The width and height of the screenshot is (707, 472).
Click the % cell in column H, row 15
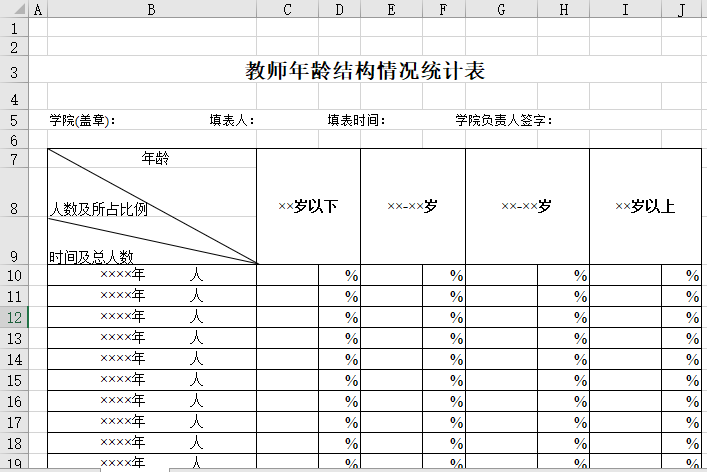564,380
